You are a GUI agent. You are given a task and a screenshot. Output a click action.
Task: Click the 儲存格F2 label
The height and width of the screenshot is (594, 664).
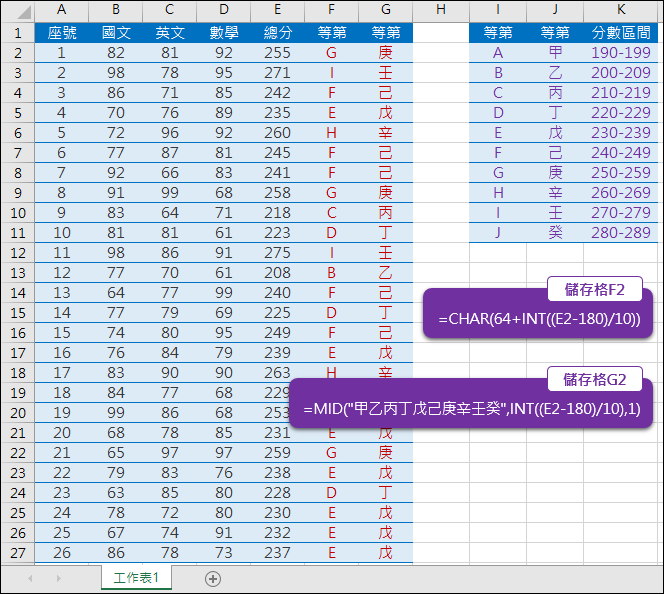pos(595,289)
